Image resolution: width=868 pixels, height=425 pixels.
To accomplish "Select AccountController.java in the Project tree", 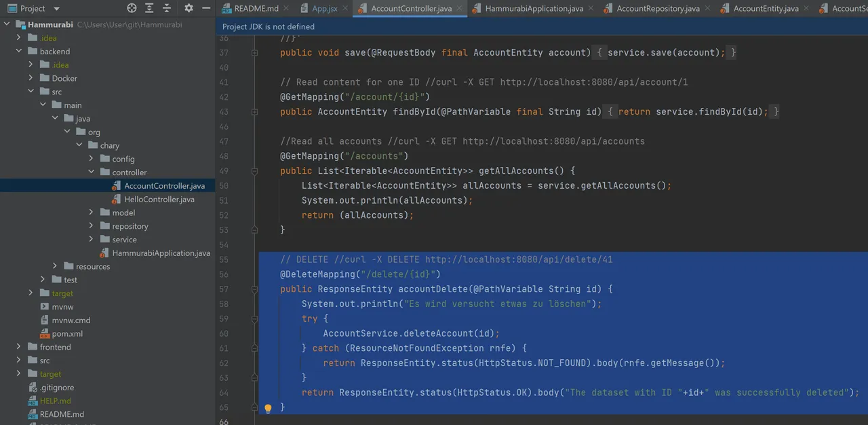I will [x=164, y=186].
